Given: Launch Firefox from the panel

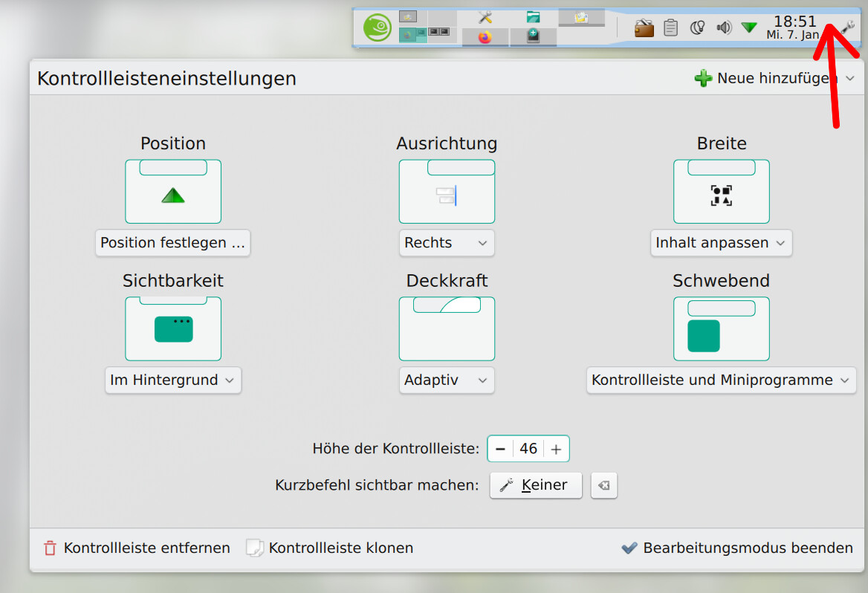Looking at the screenshot, I should click(485, 37).
